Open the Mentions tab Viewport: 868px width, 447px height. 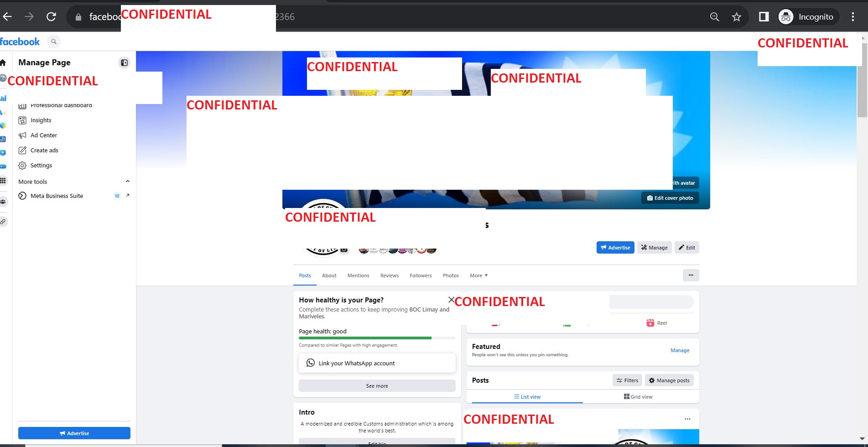[358, 275]
